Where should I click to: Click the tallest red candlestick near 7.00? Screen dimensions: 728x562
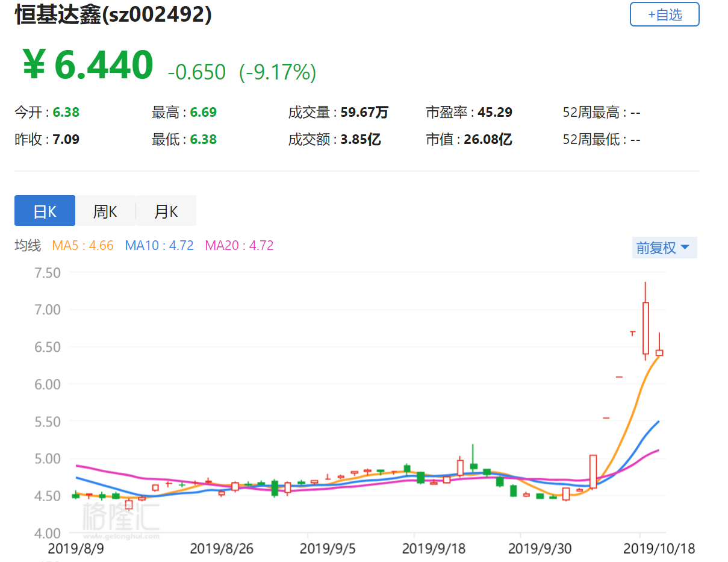click(646, 328)
